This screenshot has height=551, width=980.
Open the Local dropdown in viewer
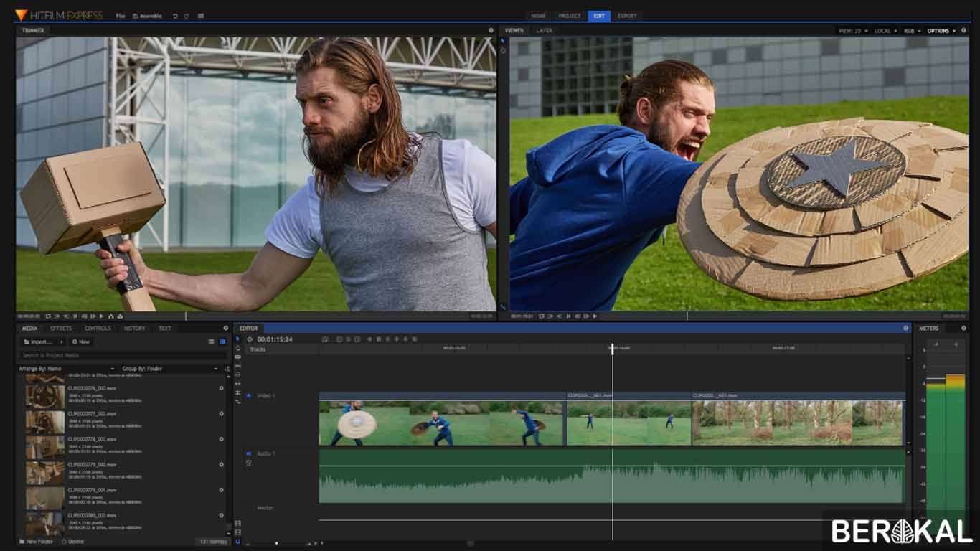[885, 31]
